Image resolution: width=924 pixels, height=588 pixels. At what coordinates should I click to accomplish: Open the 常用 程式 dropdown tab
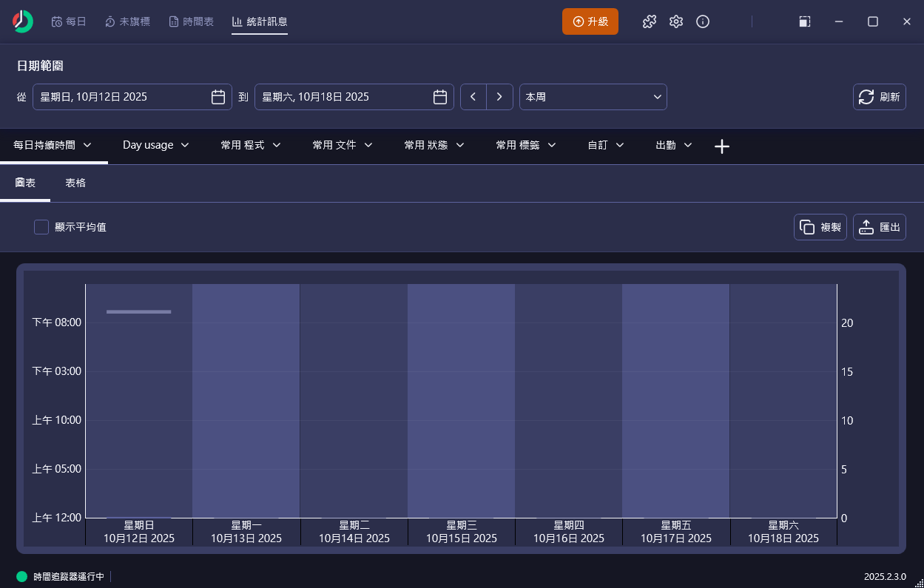click(250, 145)
